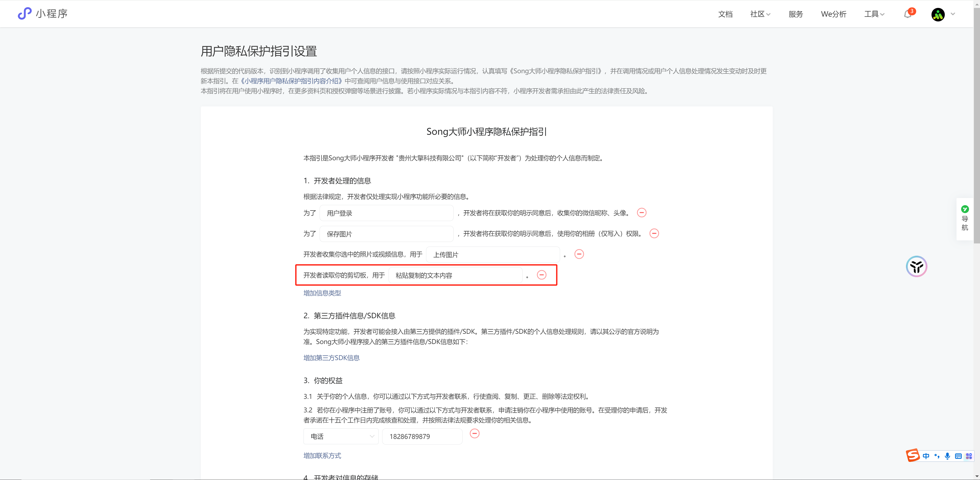Open the Sogou soft keyboard icon
The width and height of the screenshot is (980, 480).
pos(958,456)
